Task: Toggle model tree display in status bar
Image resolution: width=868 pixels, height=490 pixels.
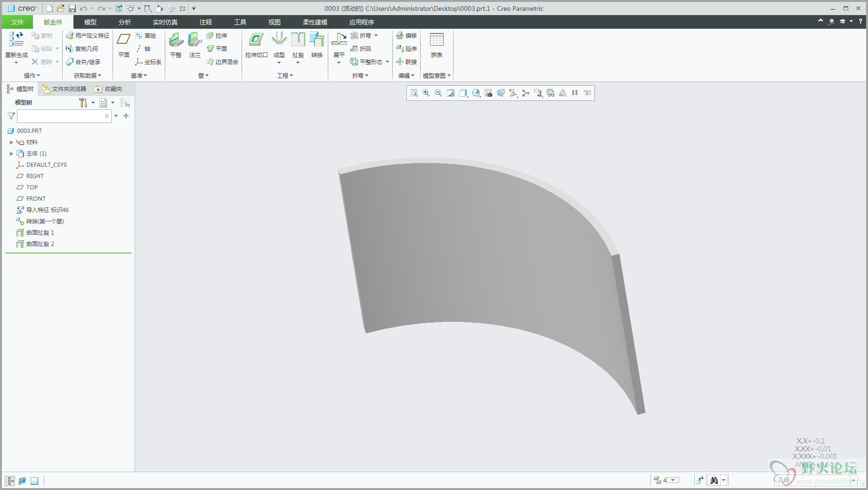Action: [10, 481]
